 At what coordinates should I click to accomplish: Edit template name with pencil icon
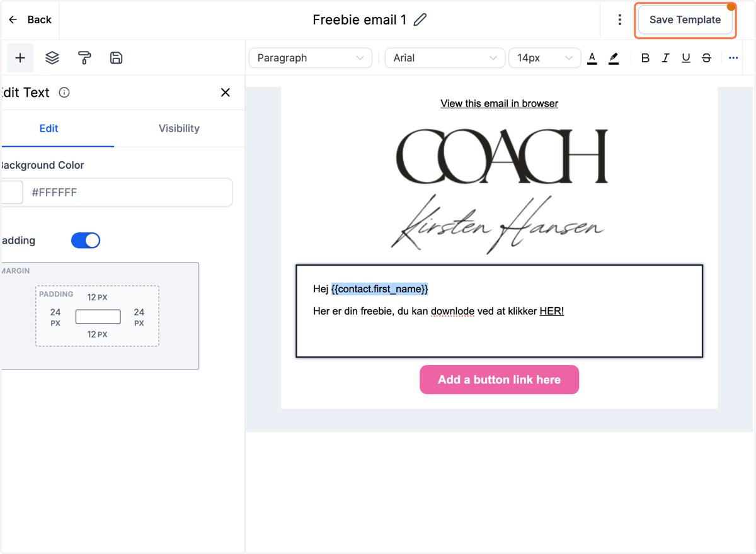(x=420, y=20)
